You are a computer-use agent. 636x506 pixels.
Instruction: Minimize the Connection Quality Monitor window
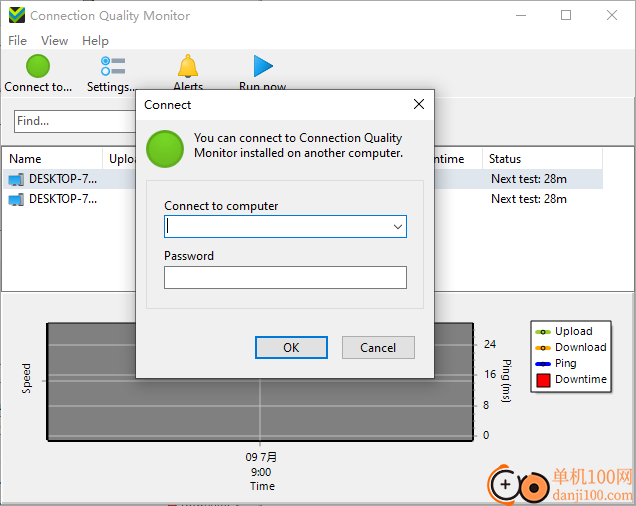click(x=521, y=15)
